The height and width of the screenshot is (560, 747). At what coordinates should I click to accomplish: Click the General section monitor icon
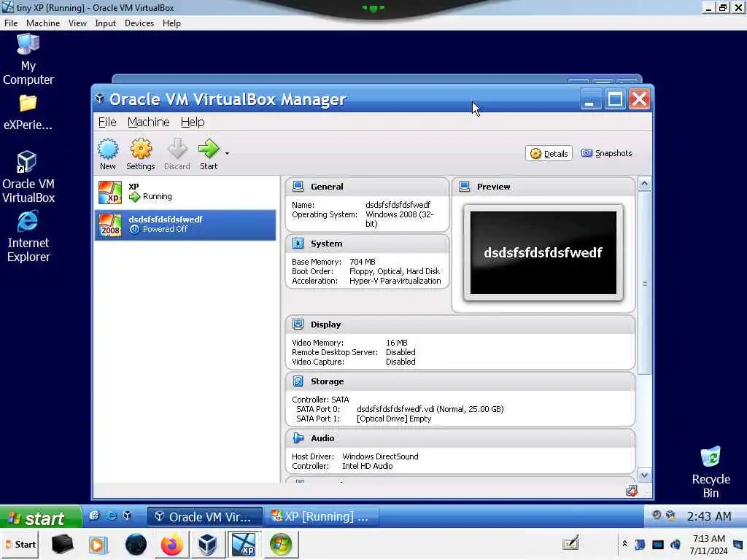[x=298, y=186]
